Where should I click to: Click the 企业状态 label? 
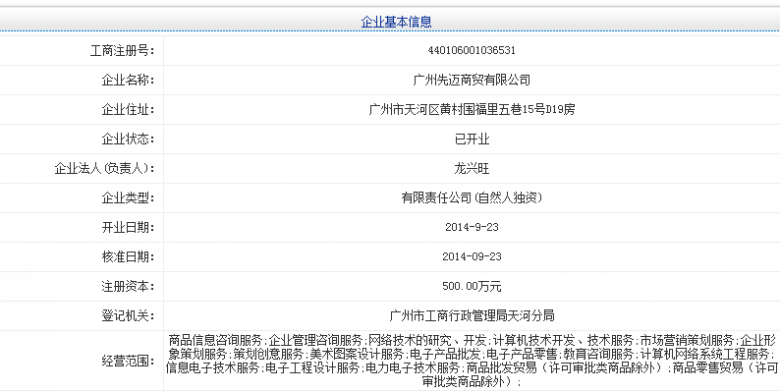pos(128,139)
